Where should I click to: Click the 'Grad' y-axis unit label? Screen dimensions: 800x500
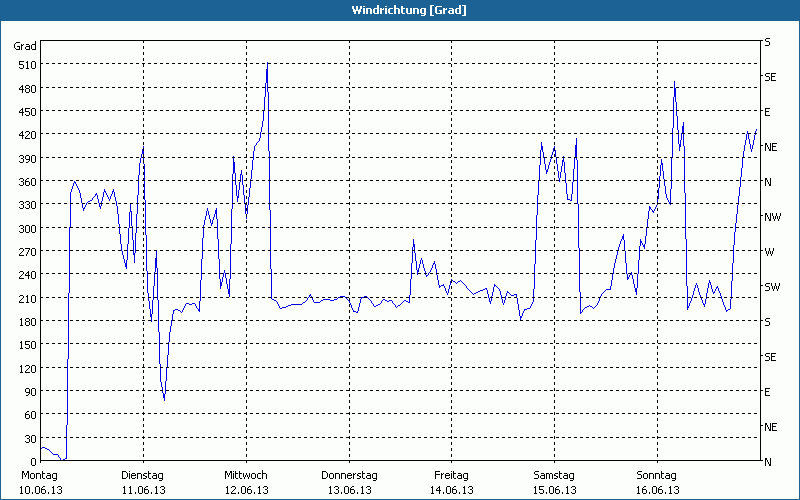[x=25, y=46]
